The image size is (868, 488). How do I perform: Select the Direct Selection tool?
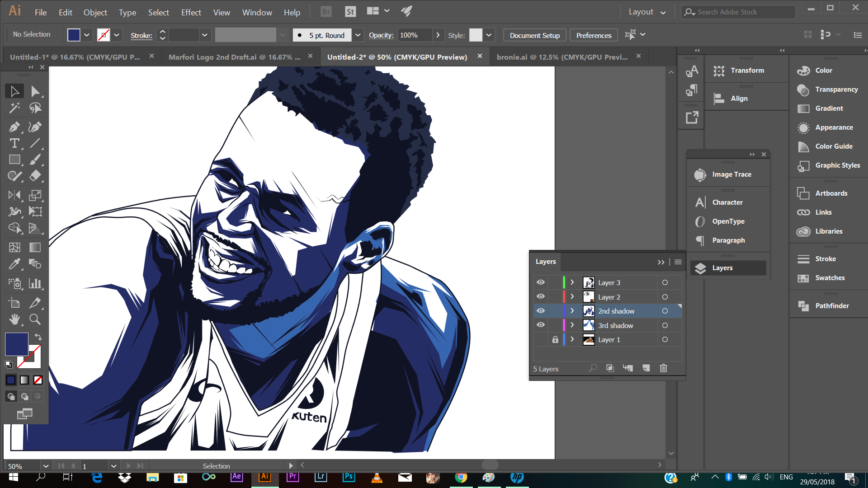pos(35,91)
